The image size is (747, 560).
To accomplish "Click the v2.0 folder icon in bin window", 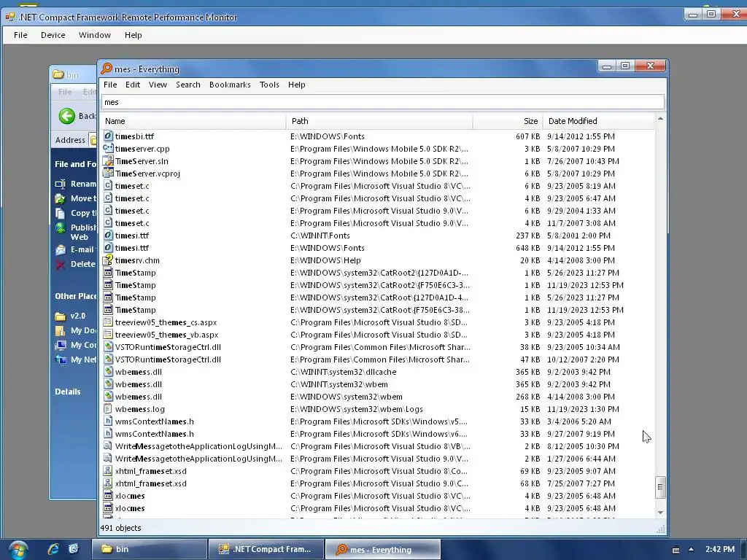I will coord(60,316).
